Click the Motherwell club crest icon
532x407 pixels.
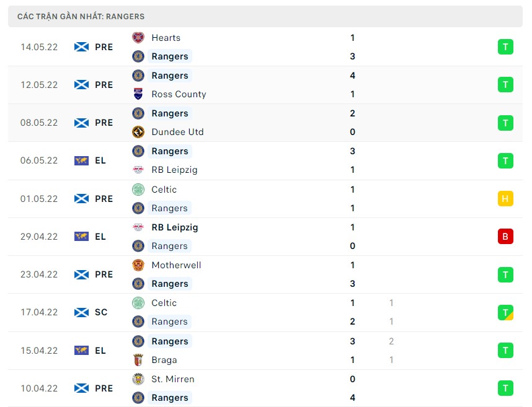tap(138, 265)
